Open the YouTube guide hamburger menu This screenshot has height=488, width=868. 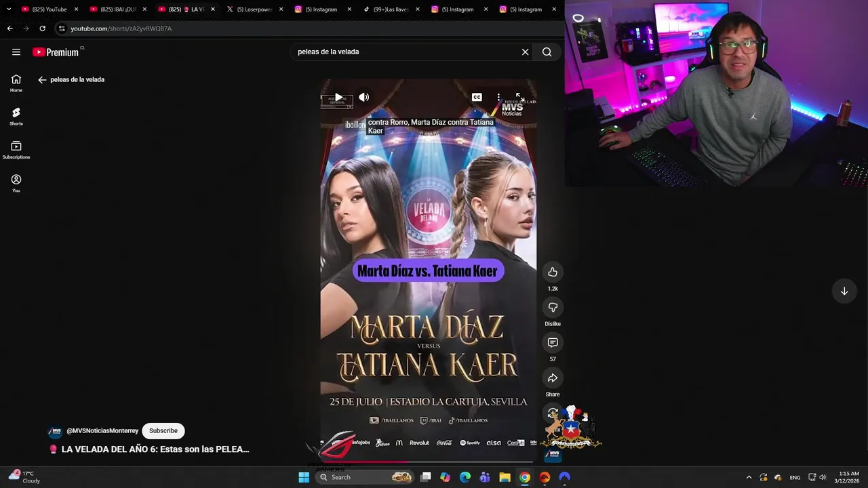coord(16,52)
